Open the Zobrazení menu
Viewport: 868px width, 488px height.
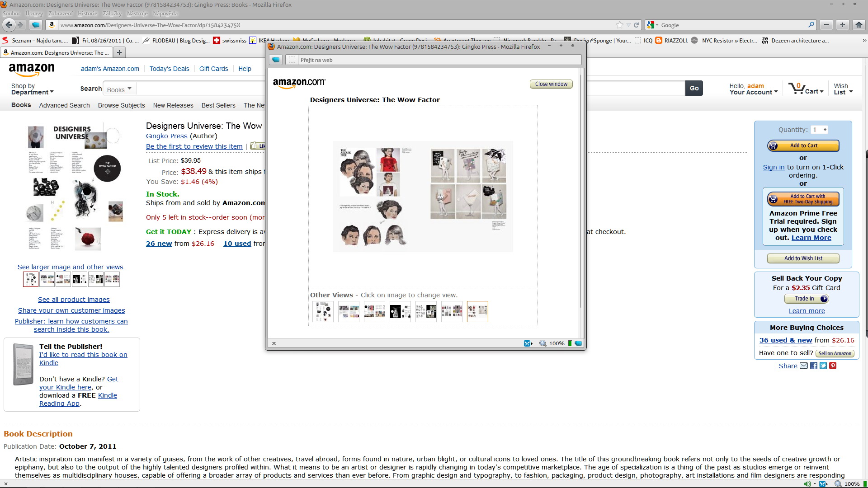(x=61, y=13)
